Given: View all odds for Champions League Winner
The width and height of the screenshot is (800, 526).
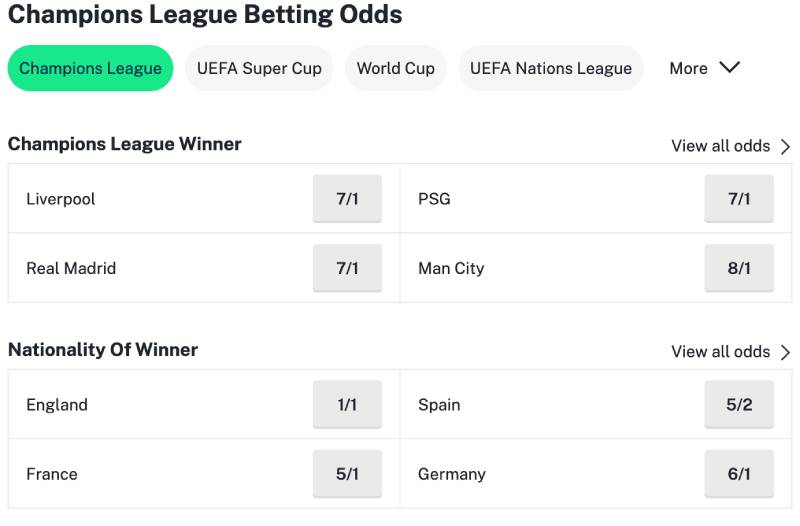Looking at the screenshot, I should 720,146.
